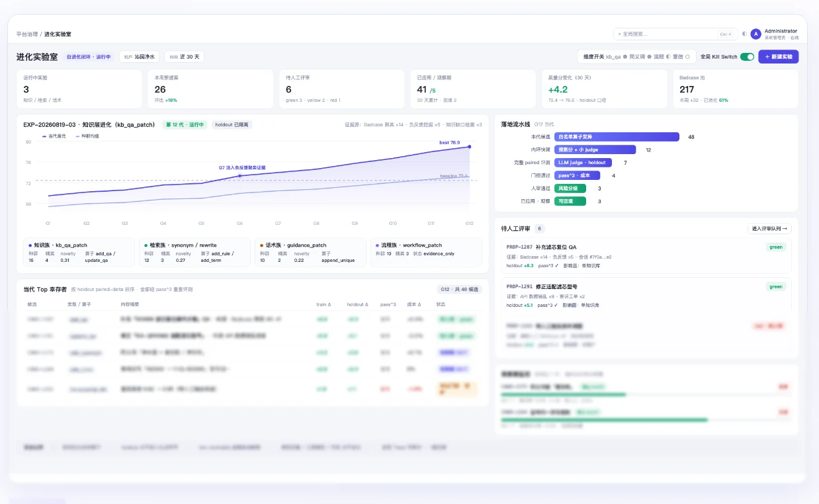Click the 自进化闭环 · 运行中 status badge
Screen dimensions: 819x504
tap(89, 57)
